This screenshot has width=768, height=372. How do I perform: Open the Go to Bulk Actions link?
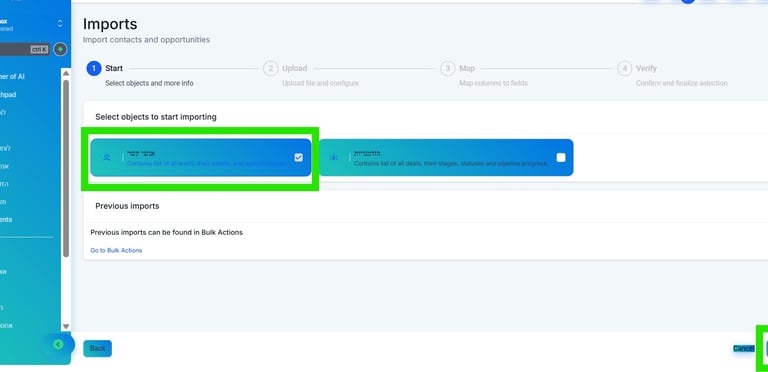pos(116,250)
